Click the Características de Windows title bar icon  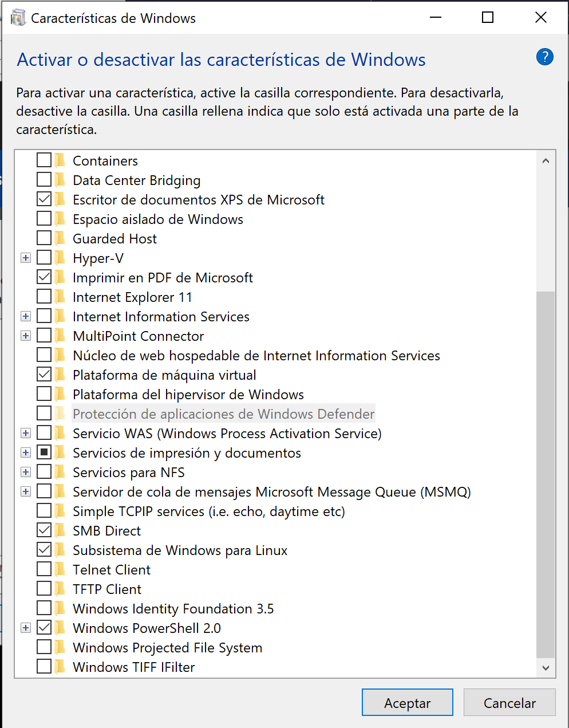point(18,18)
